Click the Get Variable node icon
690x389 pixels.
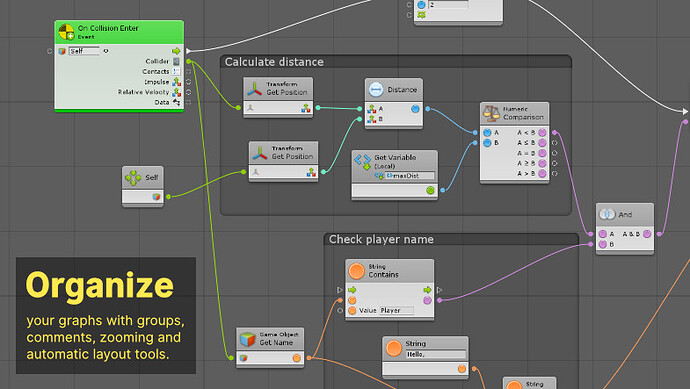tap(363, 161)
